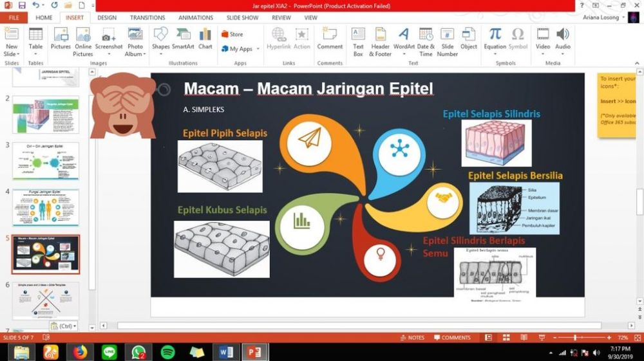This screenshot has width=644, height=361.
Task: Toggle the COMMENTS pane
Action: [x=452, y=338]
